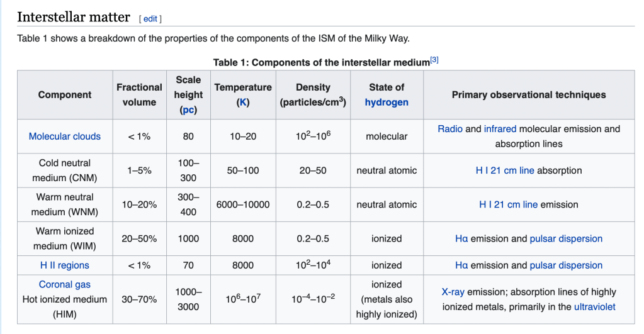The width and height of the screenshot is (644, 334).
Task: Click Hα link in H II regions row
Action: 461,265
